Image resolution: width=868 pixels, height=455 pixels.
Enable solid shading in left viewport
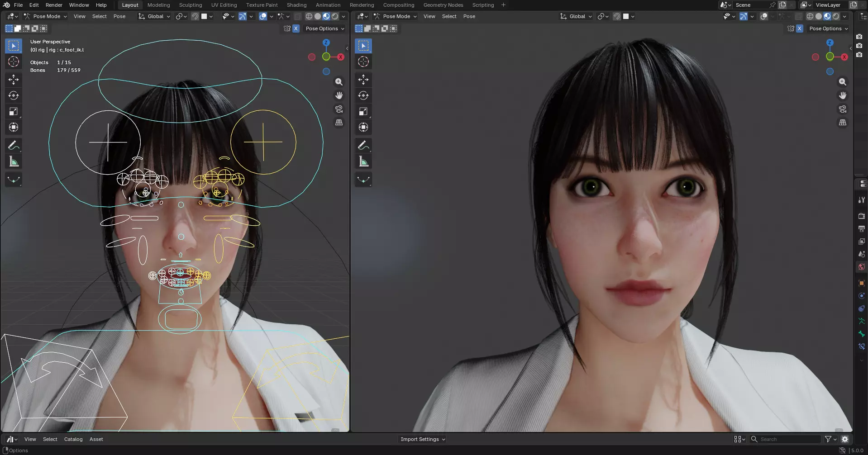[x=318, y=16]
